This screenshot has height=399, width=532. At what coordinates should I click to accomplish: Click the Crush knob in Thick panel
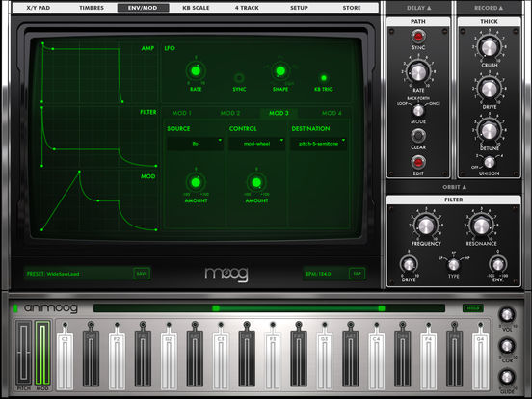[489, 47]
